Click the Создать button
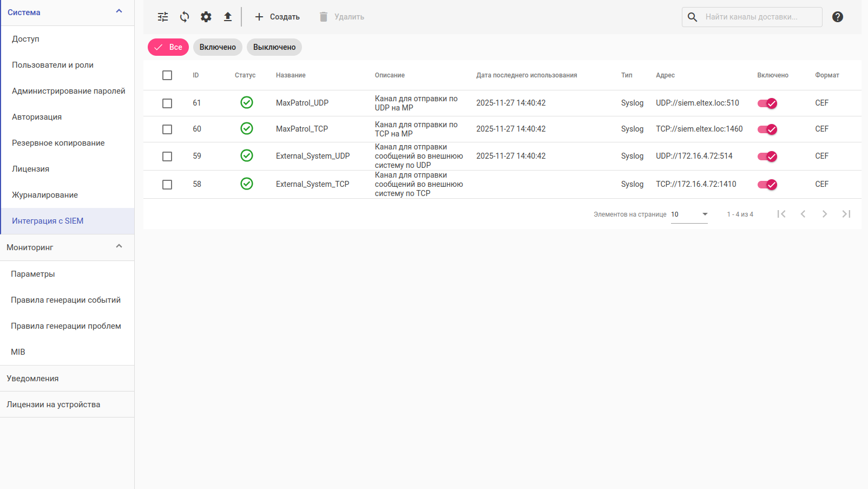The image size is (868, 489). pyautogui.click(x=277, y=17)
